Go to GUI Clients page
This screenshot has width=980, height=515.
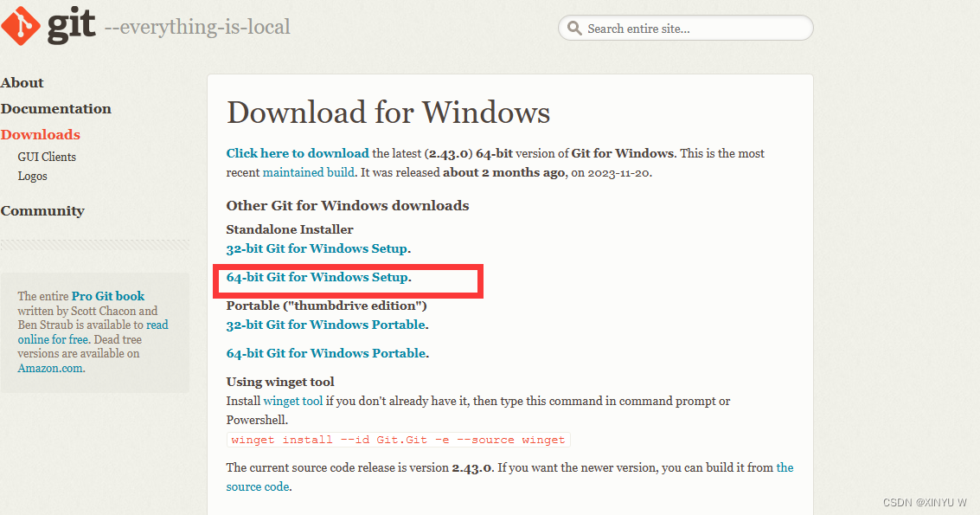coord(47,157)
